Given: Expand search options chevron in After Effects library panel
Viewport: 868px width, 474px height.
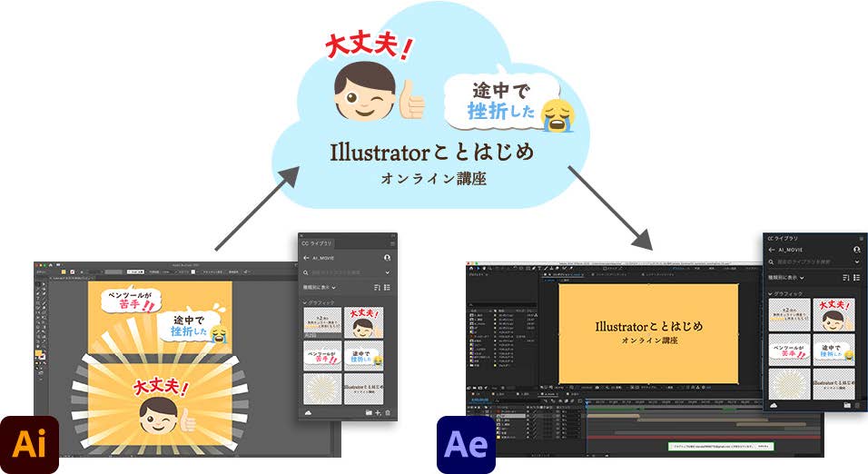Looking at the screenshot, I should coord(857,262).
